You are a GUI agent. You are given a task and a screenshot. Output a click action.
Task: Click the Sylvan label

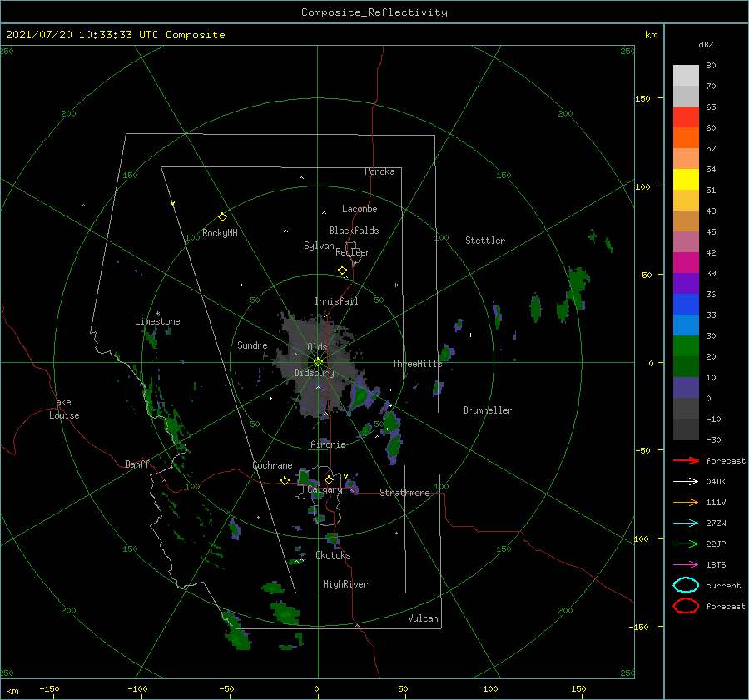319,246
